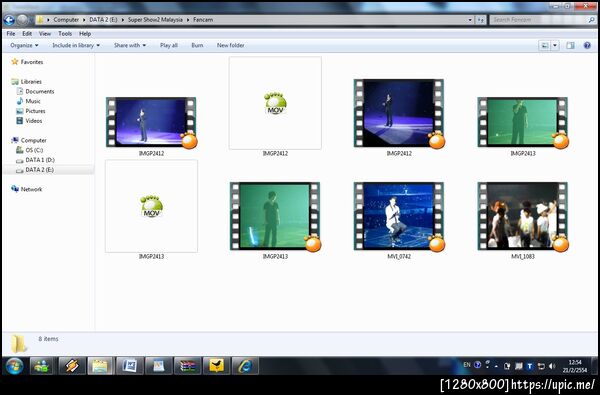Toggle the preview pane button
Viewport: 600px width, 395px height.
tap(570, 46)
